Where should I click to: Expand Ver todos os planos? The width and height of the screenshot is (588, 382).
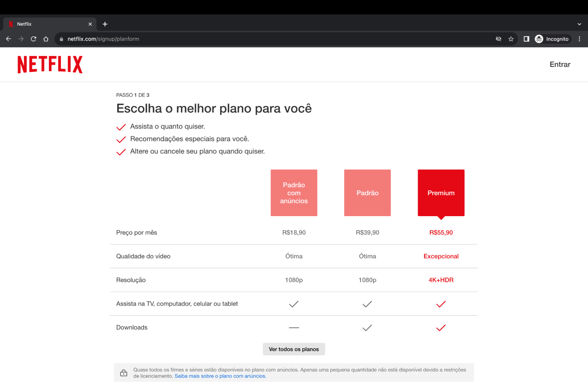[x=294, y=349]
